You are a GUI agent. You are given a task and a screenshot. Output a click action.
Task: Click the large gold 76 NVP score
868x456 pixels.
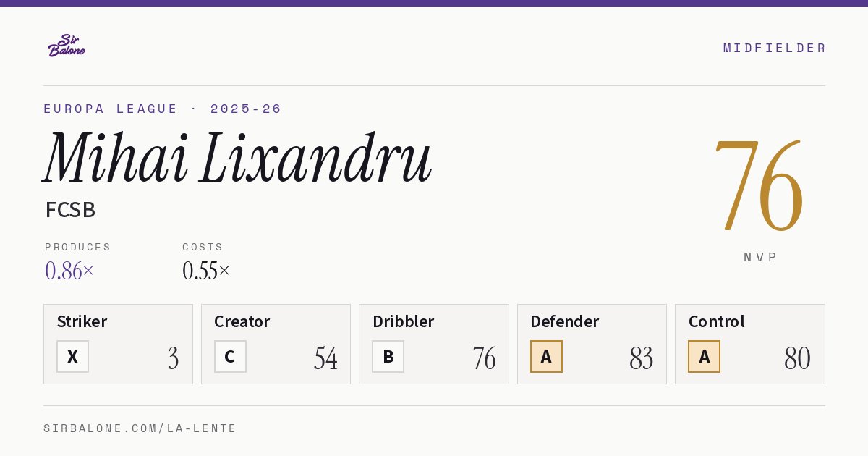[x=759, y=187]
